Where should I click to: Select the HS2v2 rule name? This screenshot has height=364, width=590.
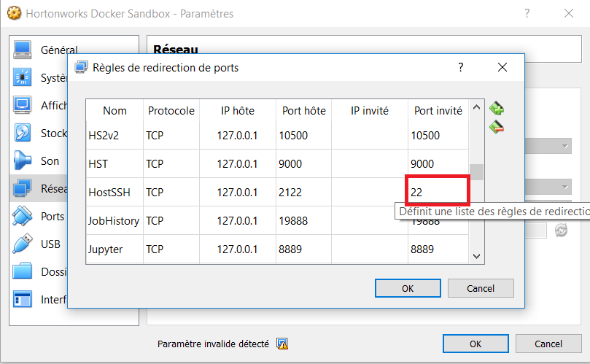pyautogui.click(x=104, y=135)
